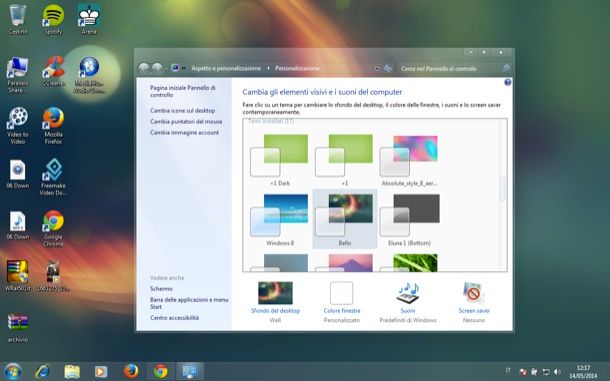
Task: Select the Video to Video desktop shortcut
Action: [x=18, y=125]
